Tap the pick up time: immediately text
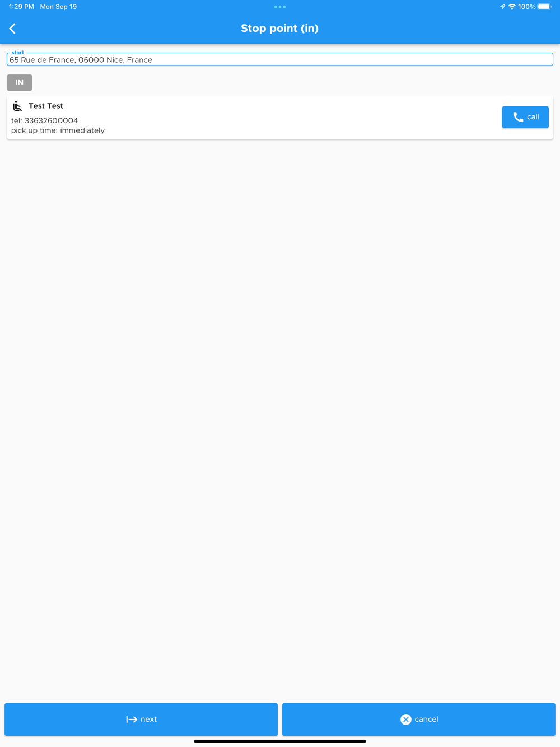 point(58,130)
